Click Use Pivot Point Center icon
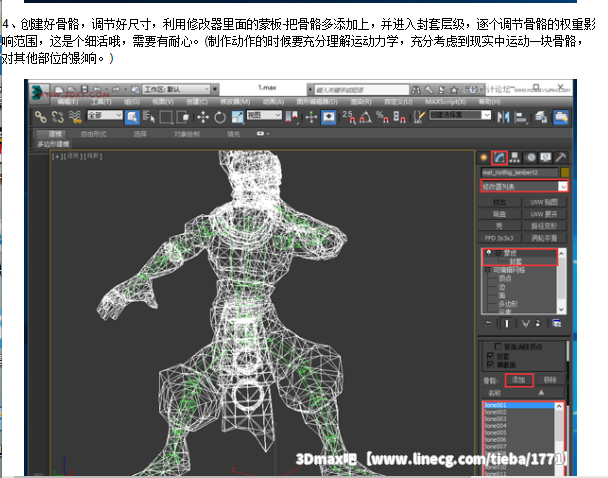This screenshot has width=608, height=478. [x=292, y=117]
